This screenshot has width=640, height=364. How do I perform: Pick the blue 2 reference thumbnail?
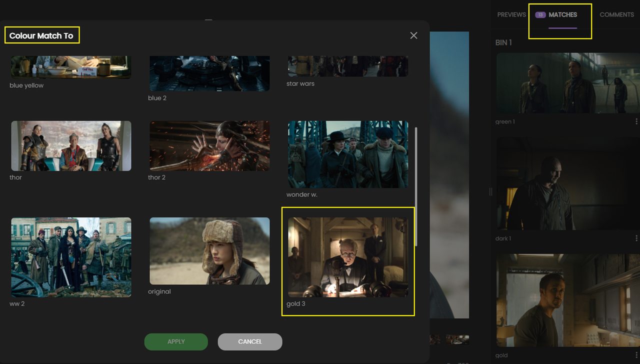[209, 73]
